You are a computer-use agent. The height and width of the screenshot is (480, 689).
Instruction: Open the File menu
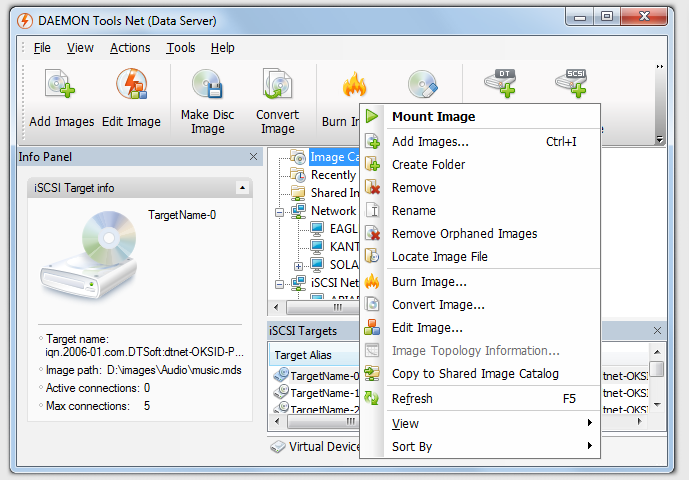[42, 47]
